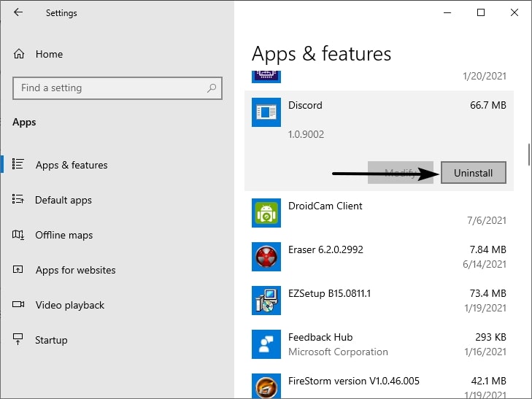
Task: Open Startup settings page
Action: coord(51,341)
